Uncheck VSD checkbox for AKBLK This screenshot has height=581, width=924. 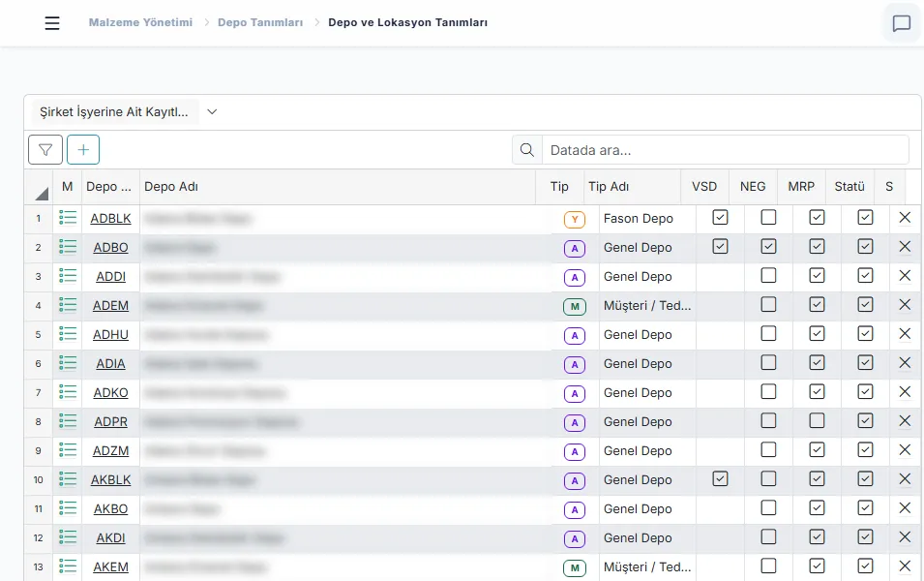[x=720, y=478]
